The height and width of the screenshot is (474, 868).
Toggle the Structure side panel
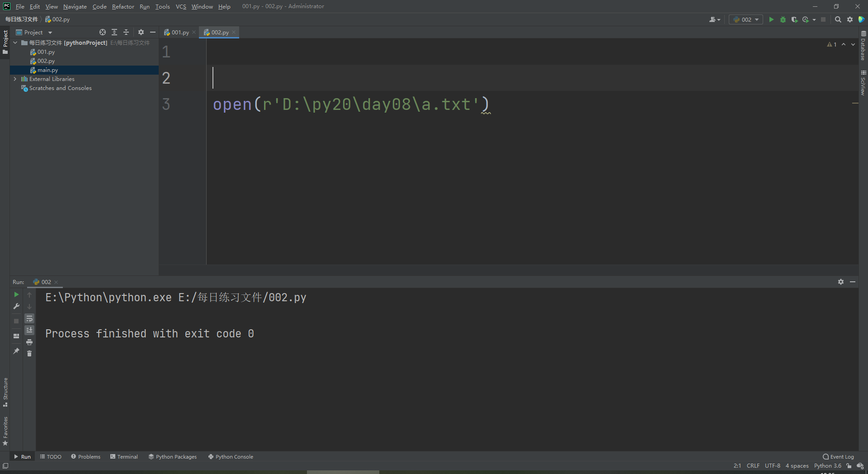pos(5,392)
